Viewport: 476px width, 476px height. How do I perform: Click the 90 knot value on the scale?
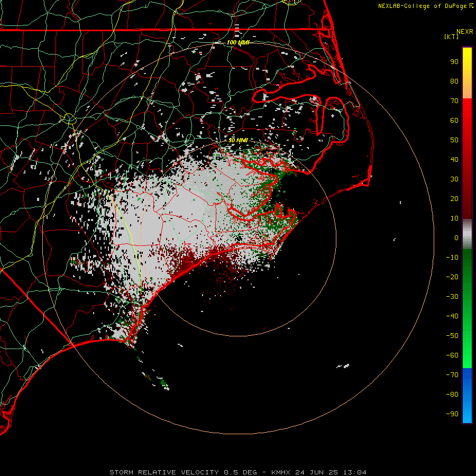click(x=454, y=62)
